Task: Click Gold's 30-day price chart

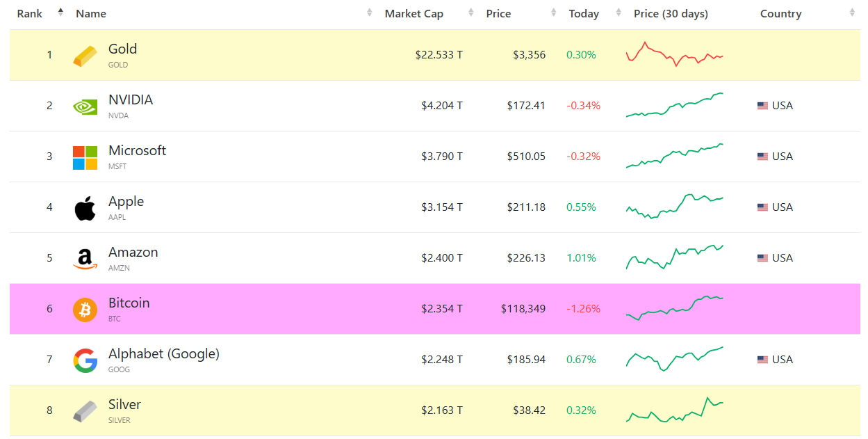Action: [674, 55]
